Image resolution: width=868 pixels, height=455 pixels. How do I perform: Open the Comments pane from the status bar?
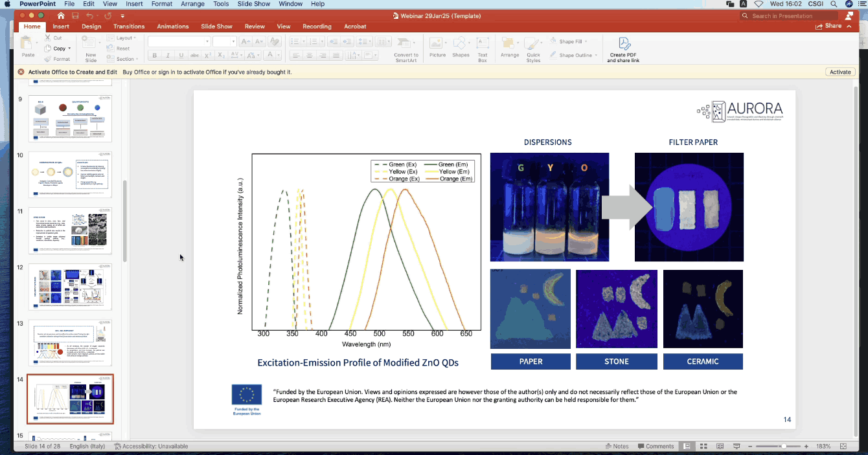click(656, 447)
